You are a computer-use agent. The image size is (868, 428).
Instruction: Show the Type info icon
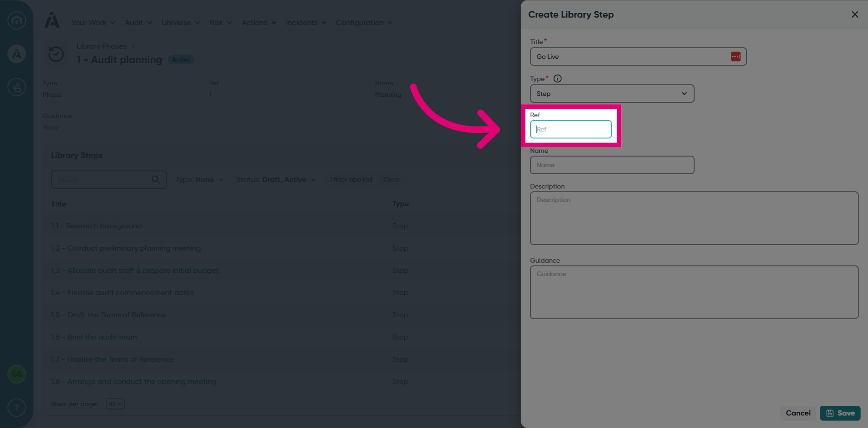tap(557, 79)
